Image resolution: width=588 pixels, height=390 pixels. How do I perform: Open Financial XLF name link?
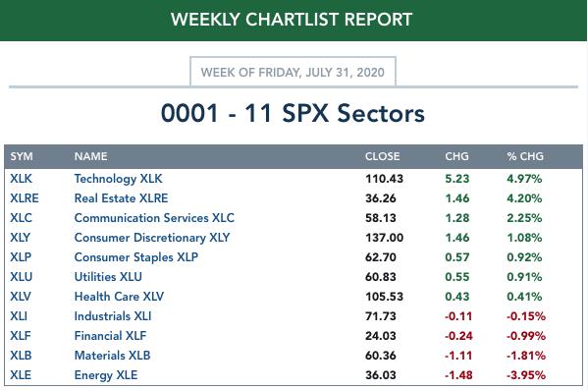click(x=110, y=336)
